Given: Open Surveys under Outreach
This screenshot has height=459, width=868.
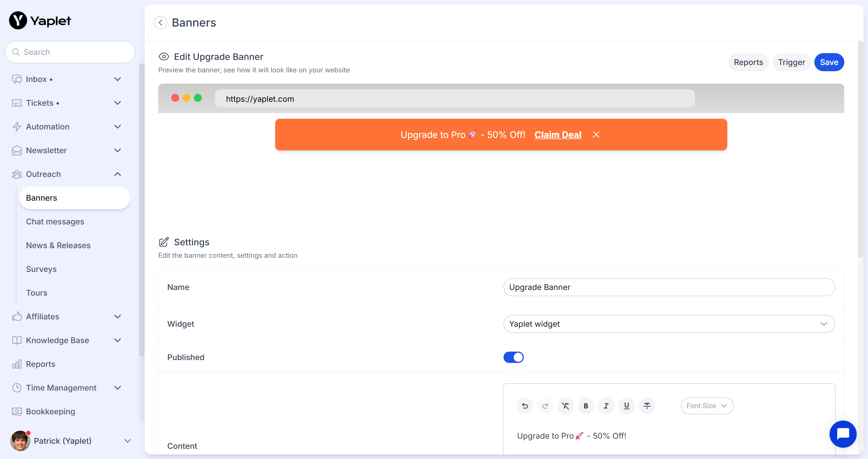Looking at the screenshot, I should [x=41, y=269].
